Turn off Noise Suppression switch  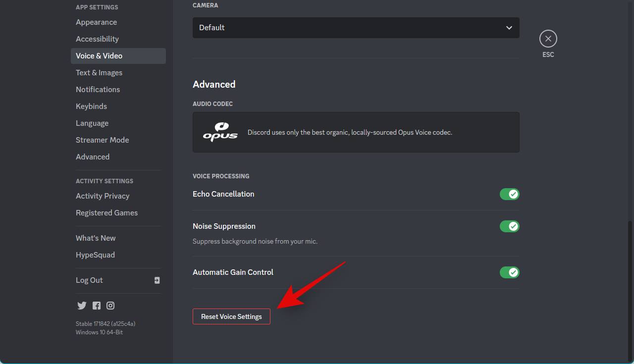pos(509,226)
